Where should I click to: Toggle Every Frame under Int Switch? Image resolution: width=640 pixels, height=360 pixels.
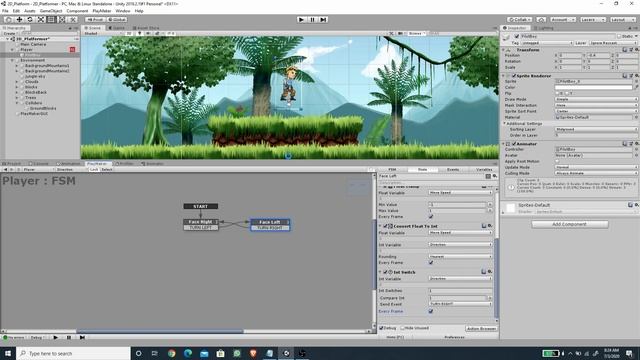click(431, 311)
